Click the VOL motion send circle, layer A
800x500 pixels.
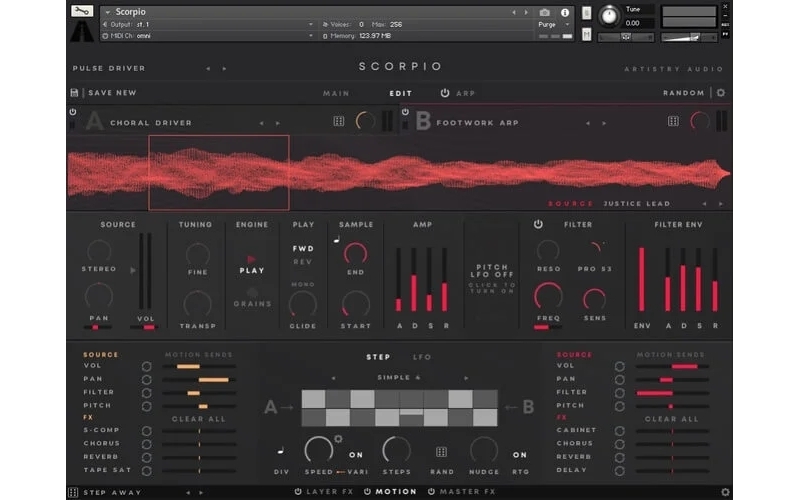pyautogui.click(x=146, y=366)
